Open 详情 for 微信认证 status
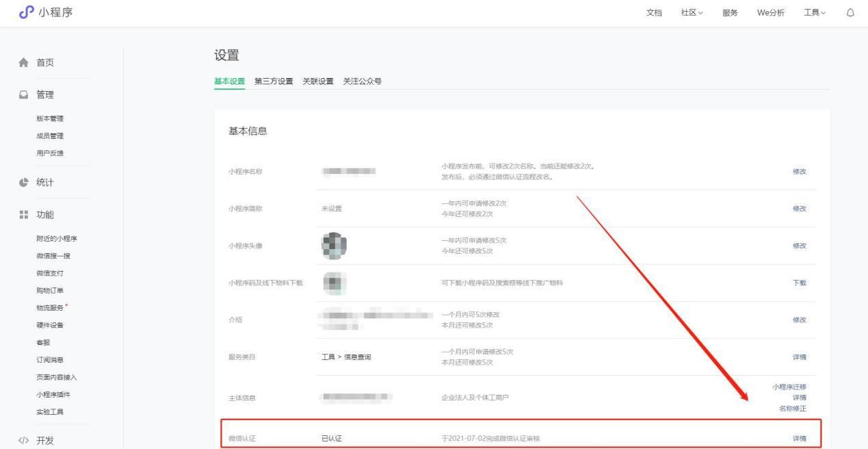This screenshot has height=449, width=868. pos(799,438)
